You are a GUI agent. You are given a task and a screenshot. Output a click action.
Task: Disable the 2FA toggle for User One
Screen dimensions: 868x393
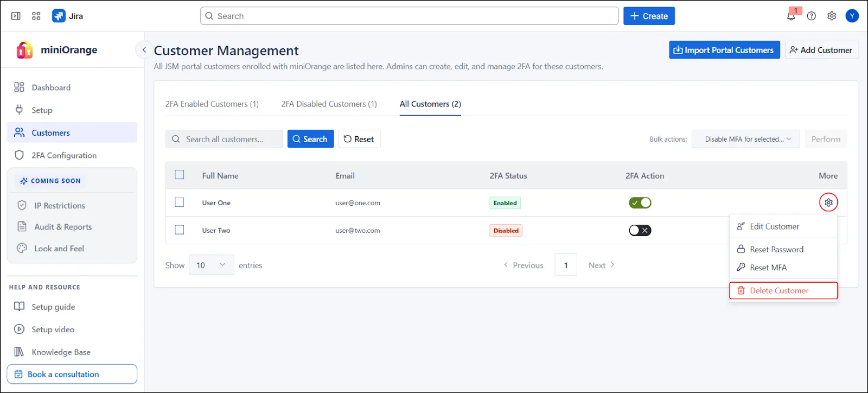640,202
